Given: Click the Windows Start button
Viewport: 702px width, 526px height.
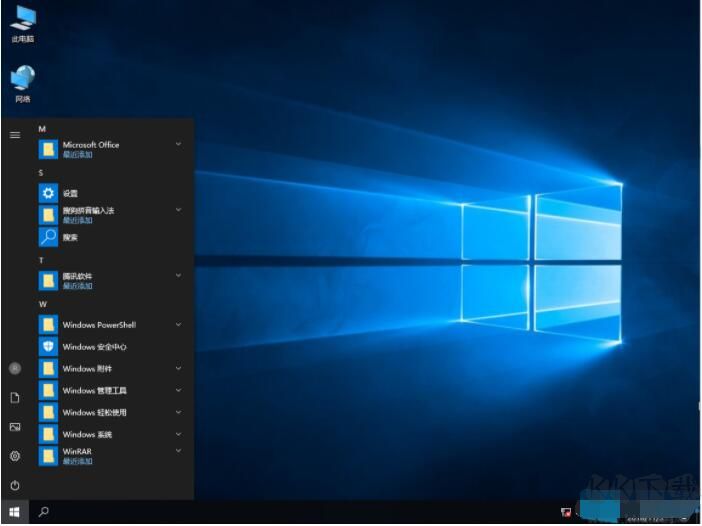Looking at the screenshot, I should 14,512.
